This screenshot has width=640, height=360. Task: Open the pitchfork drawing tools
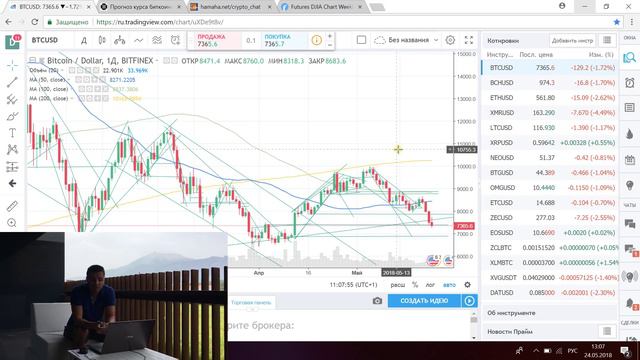click(x=12, y=99)
